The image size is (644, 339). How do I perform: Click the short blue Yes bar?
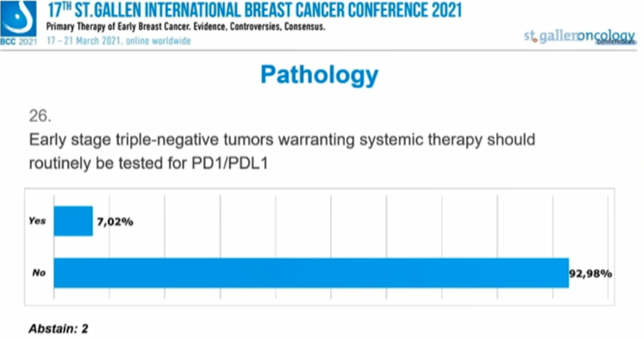[73, 221]
